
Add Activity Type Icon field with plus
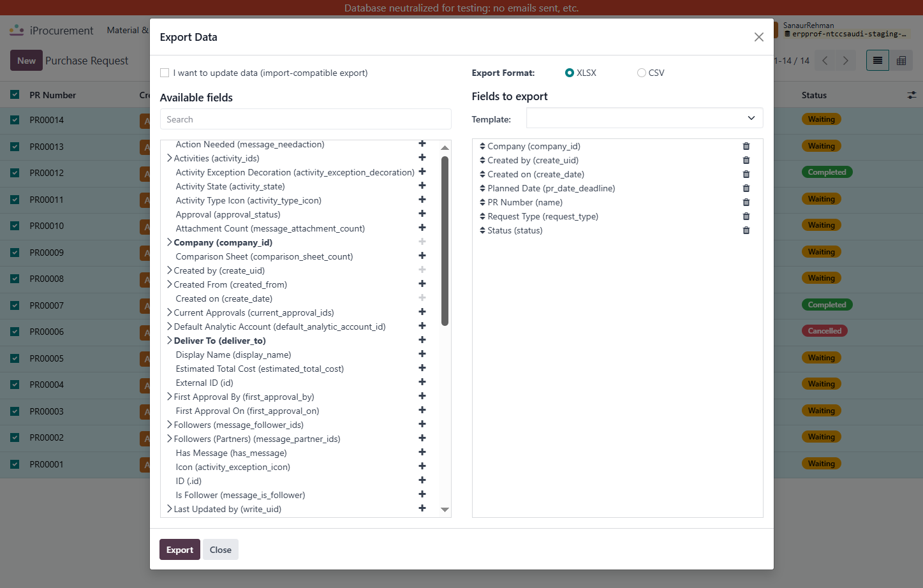pos(422,200)
